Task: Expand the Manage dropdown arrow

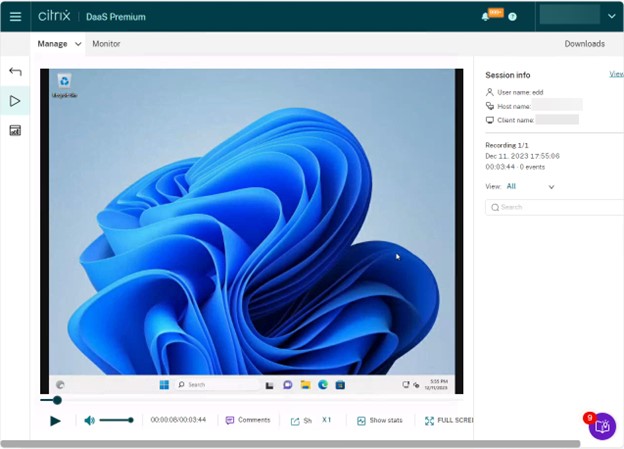Action: 78,44
